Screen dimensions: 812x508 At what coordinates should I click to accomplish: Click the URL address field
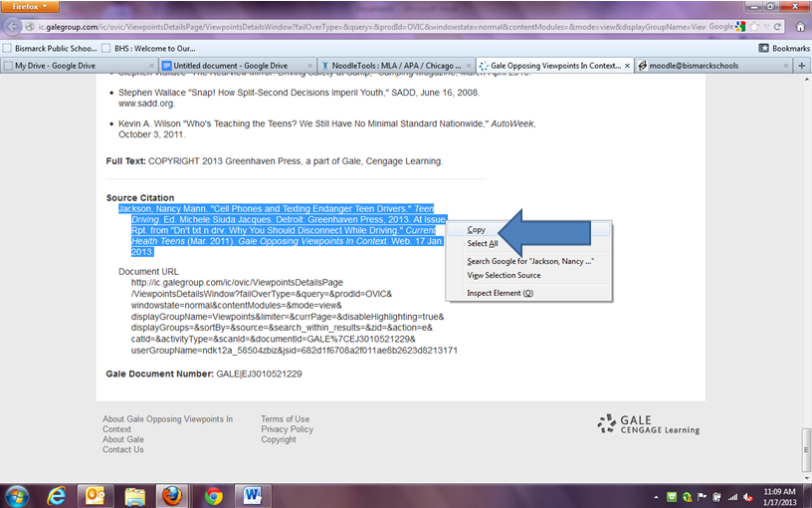(x=370, y=27)
